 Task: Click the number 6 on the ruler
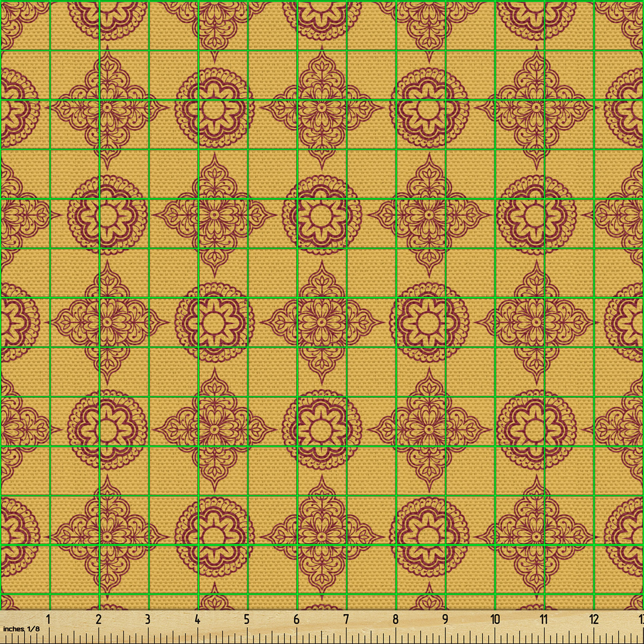(296, 619)
